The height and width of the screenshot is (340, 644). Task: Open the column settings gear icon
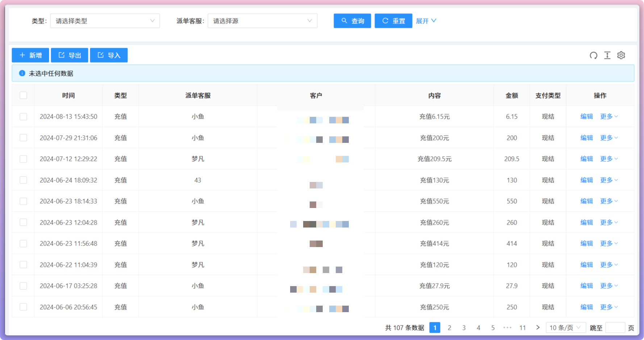pos(621,55)
